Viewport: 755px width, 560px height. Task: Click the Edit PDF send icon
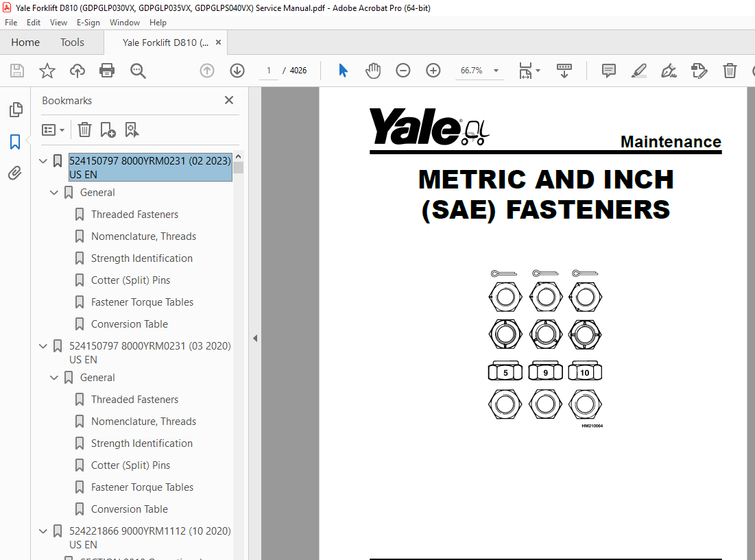[x=699, y=71]
